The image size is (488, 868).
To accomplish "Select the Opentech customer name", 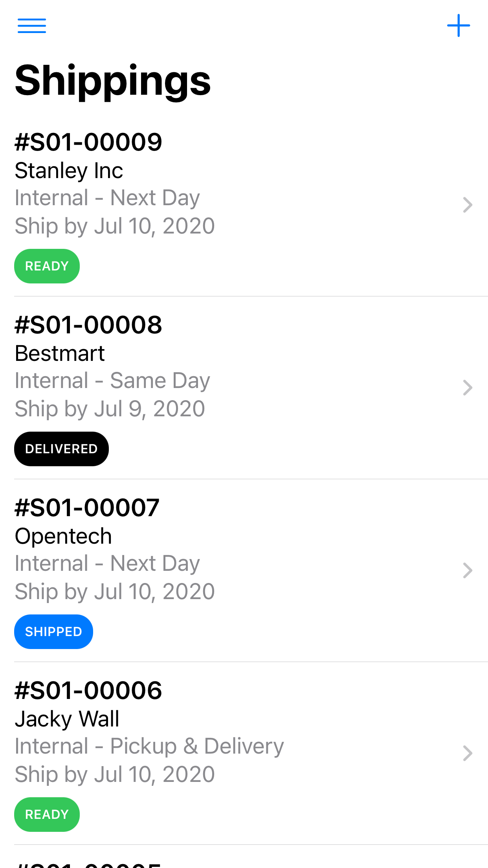I will 63,537.
